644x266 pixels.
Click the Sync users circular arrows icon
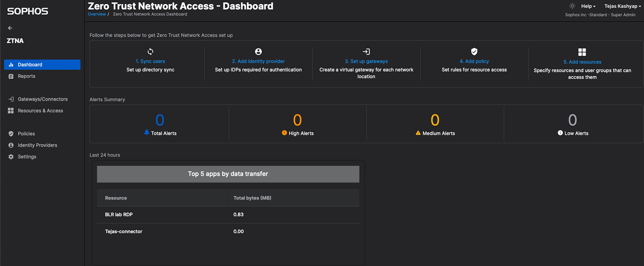point(151,52)
